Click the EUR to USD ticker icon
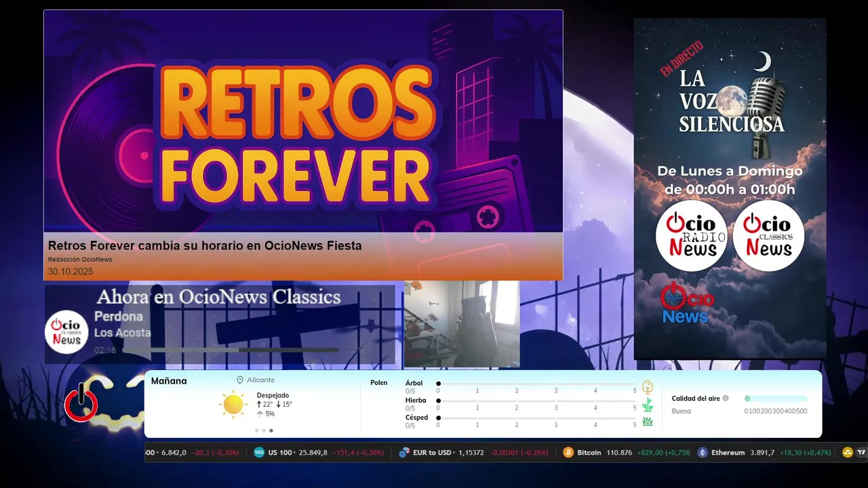Viewport: 868px width, 488px height. tap(404, 453)
